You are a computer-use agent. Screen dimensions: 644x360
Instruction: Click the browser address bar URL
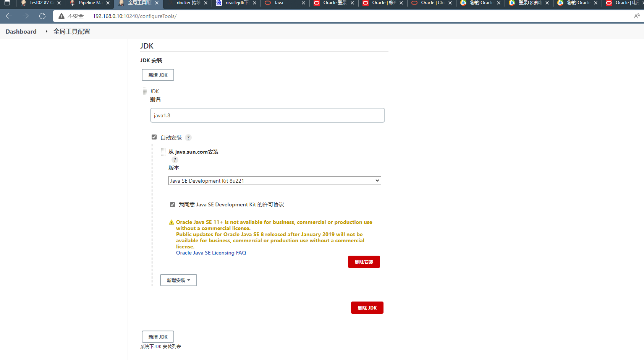pos(135,16)
